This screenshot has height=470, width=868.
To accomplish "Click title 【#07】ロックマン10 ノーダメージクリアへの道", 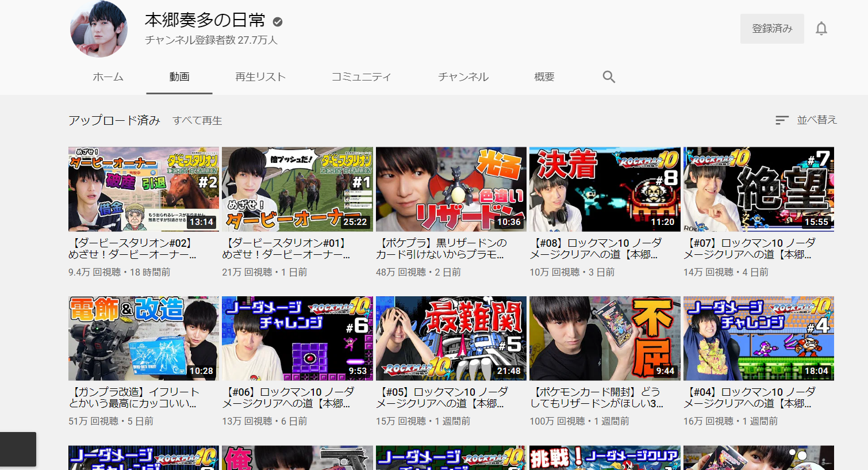I will (x=750, y=249).
